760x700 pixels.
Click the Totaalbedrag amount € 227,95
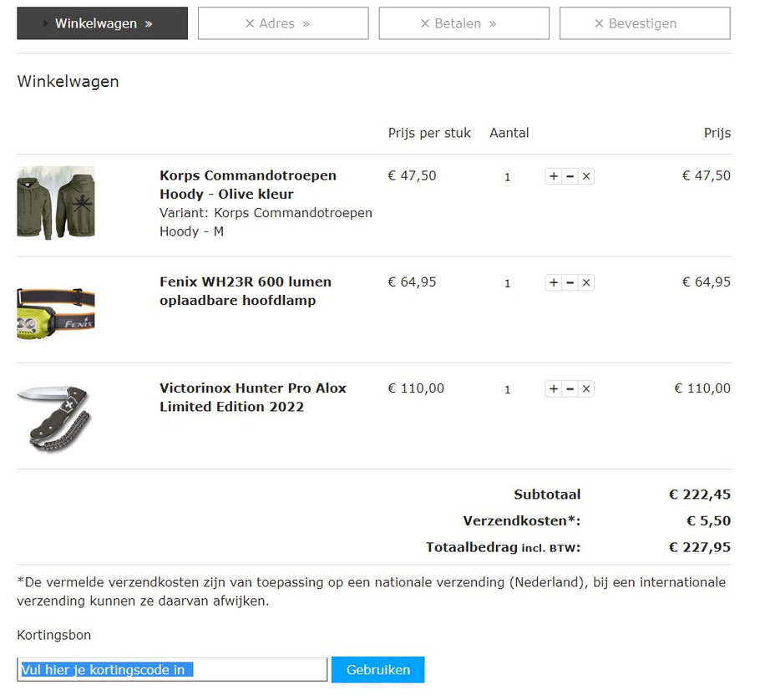pyautogui.click(x=699, y=547)
